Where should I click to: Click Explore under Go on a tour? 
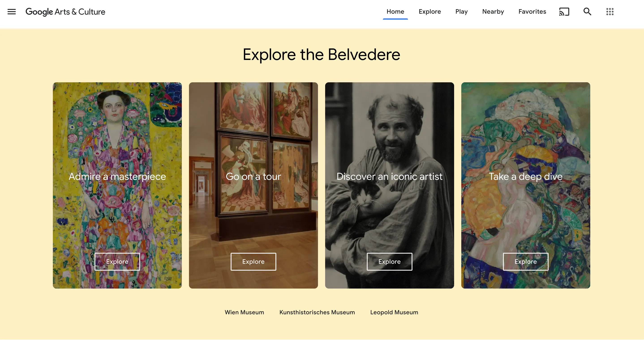253,261
